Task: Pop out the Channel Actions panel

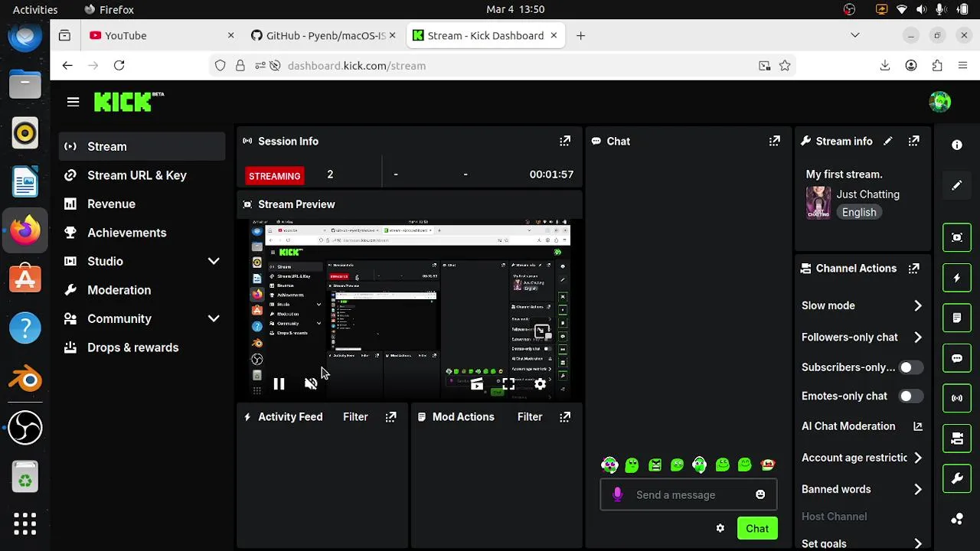Action: pyautogui.click(x=914, y=269)
